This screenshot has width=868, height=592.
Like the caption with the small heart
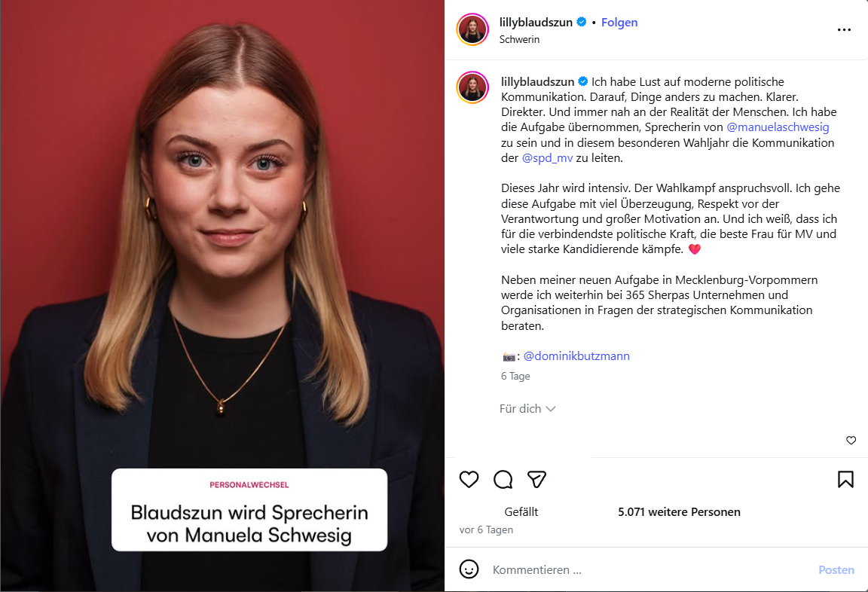pyautogui.click(x=851, y=441)
